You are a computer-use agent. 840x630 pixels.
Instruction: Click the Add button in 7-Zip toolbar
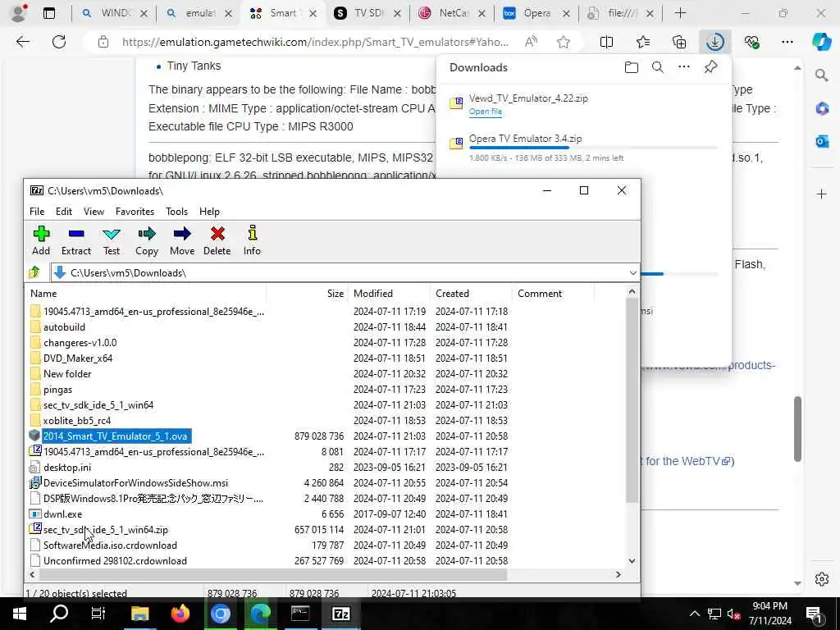pos(41,240)
